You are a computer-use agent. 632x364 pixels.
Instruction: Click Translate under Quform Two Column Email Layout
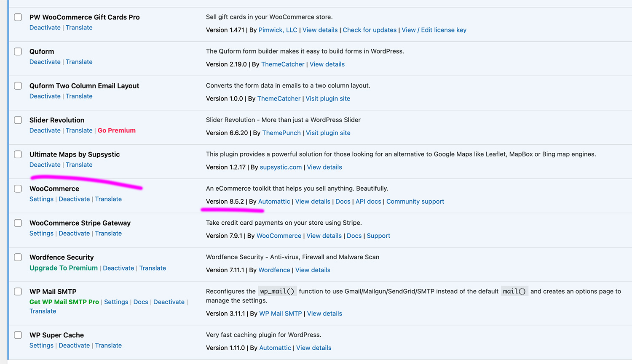point(79,96)
